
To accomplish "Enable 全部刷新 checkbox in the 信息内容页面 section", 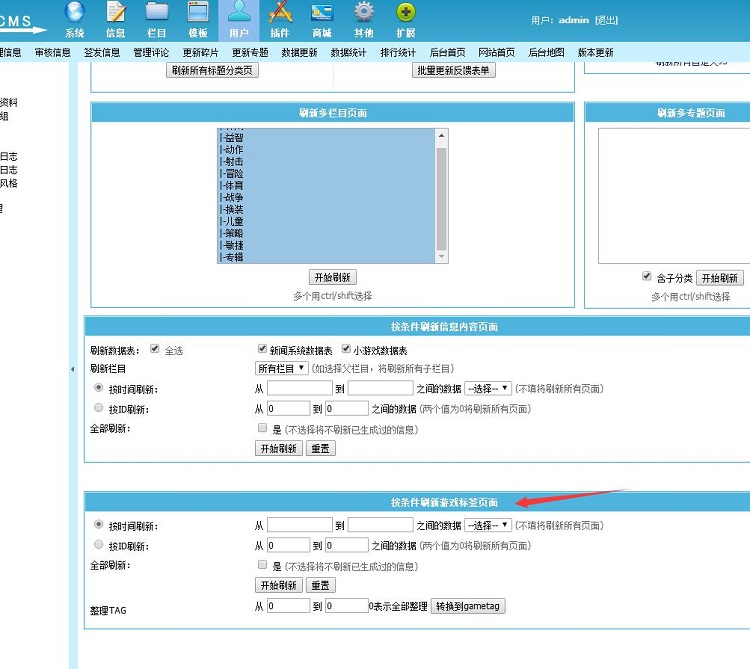I will [262, 428].
